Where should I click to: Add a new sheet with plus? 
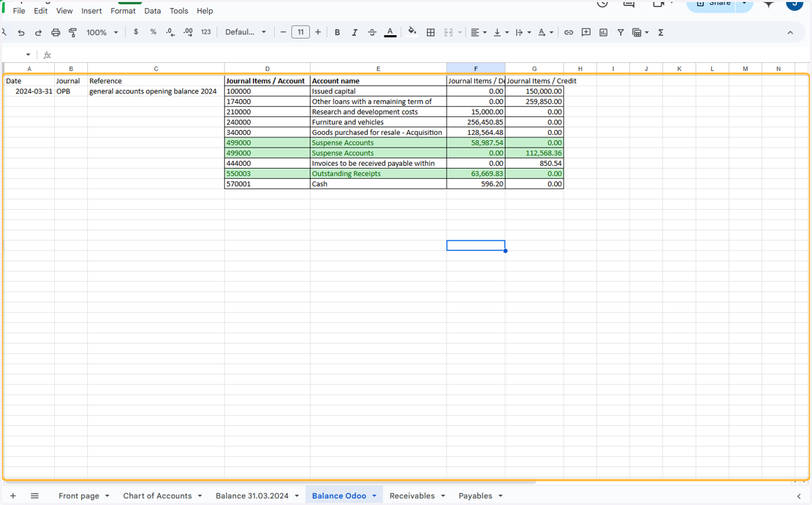click(x=13, y=496)
